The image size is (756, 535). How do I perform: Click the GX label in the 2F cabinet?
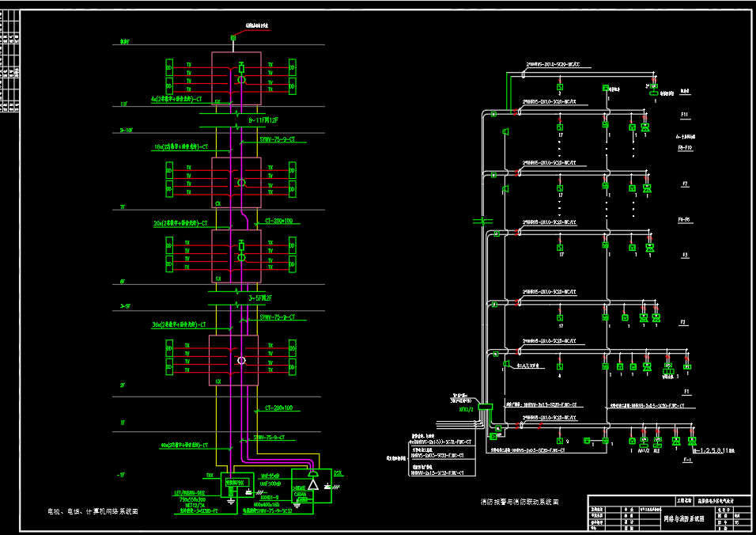[x=218, y=381]
